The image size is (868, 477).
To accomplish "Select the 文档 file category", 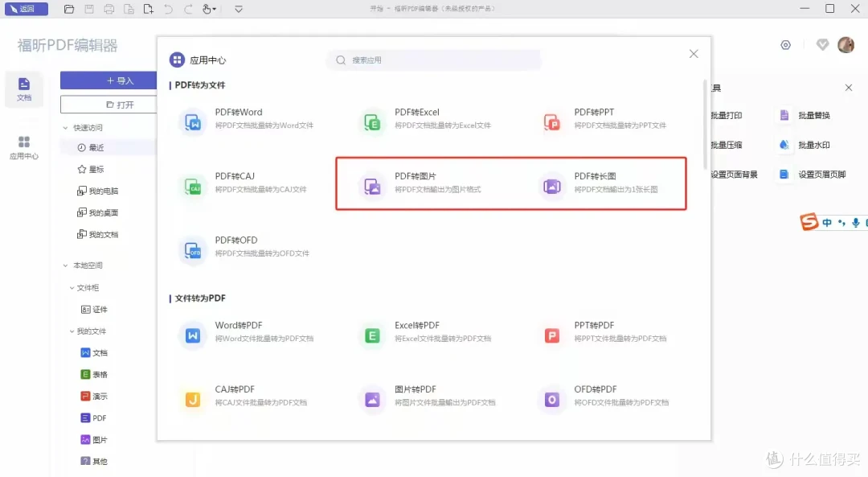I will 94,353.
